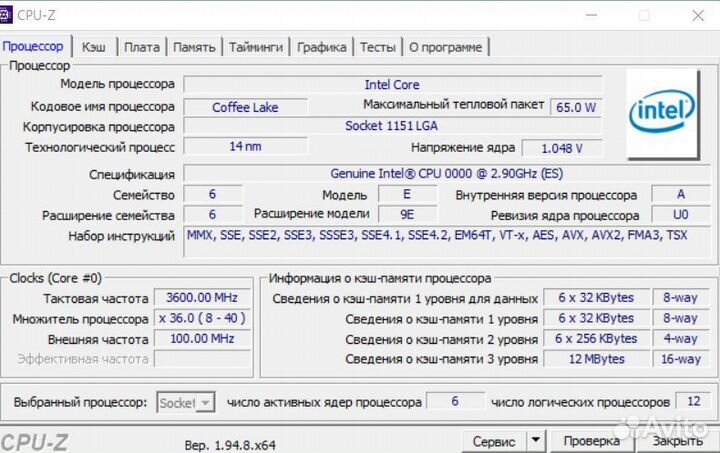The width and height of the screenshot is (720, 453).
Task: Switch to the Плата tab
Action: [142, 47]
